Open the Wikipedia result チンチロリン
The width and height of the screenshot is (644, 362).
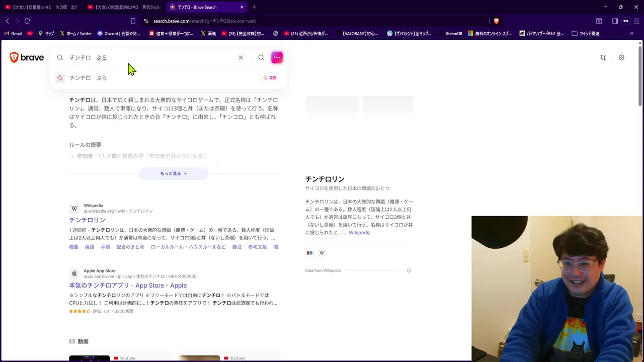87,220
